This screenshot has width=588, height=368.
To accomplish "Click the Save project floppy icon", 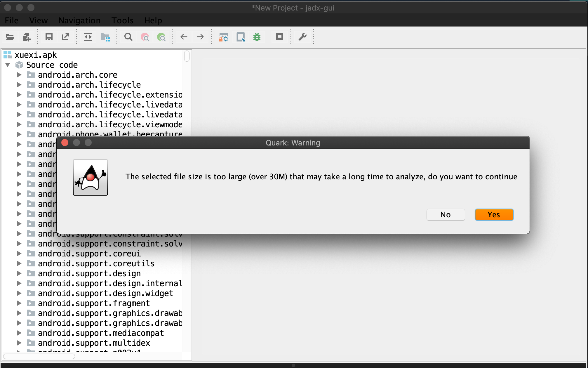I will (49, 37).
